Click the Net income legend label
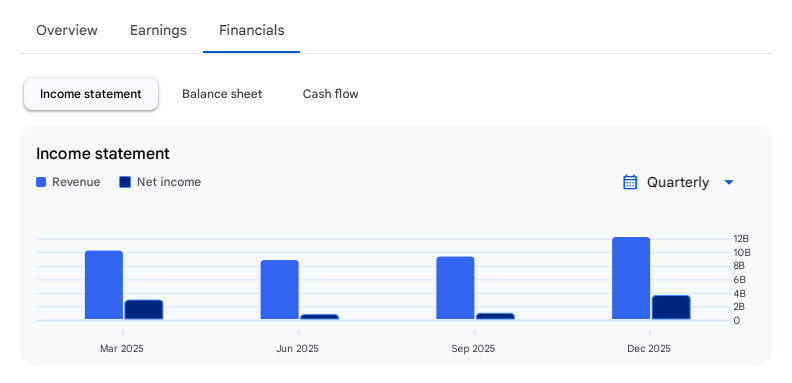 coord(169,182)
